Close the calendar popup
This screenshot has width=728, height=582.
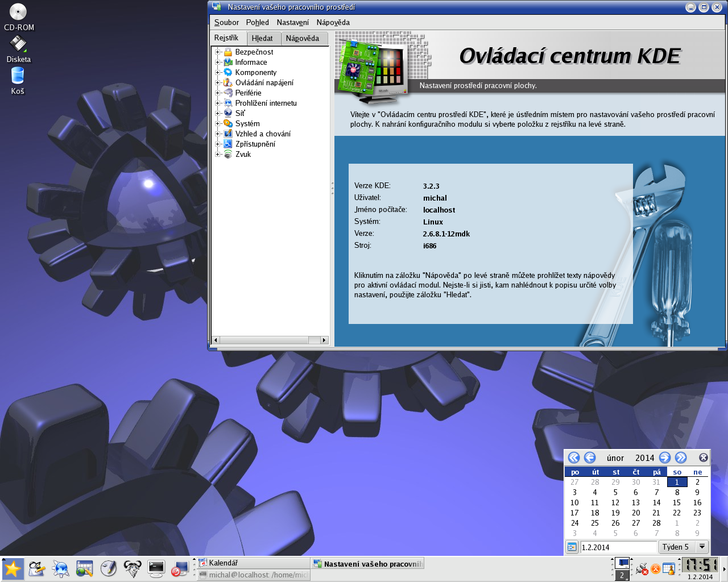(704, 458)
